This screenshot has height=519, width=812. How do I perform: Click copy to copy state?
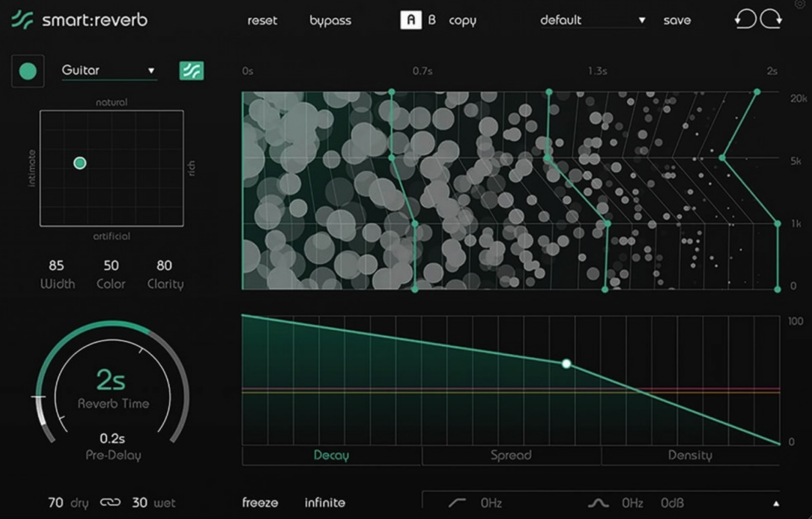pos(463,21)
